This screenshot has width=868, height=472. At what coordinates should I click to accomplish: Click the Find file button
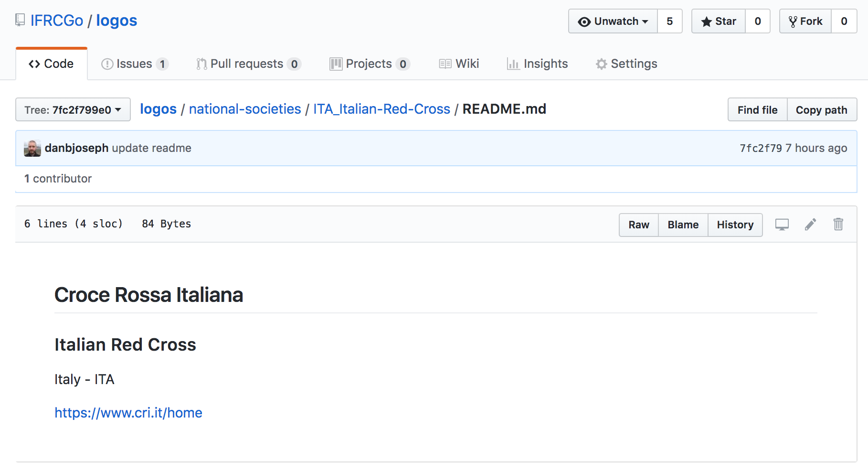point(757,110)
